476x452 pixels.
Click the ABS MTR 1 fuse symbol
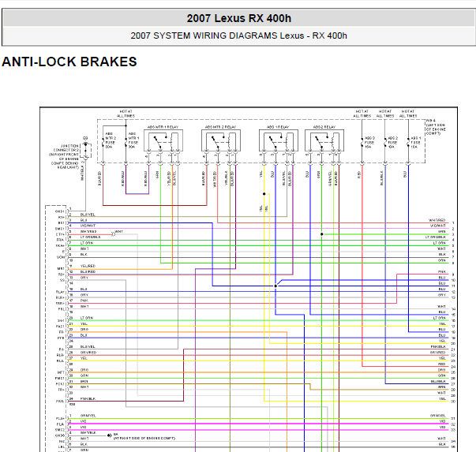tap(126, 143)
